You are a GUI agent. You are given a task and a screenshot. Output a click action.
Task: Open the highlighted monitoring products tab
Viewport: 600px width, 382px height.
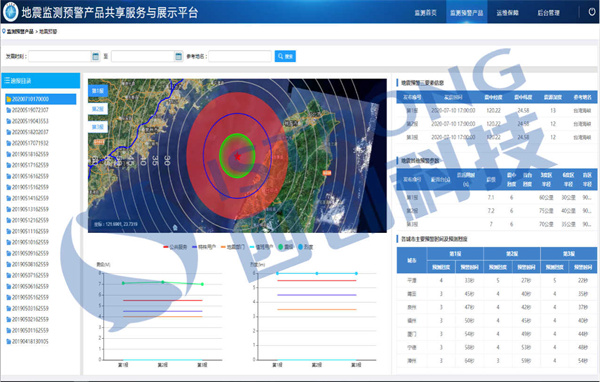466,13
